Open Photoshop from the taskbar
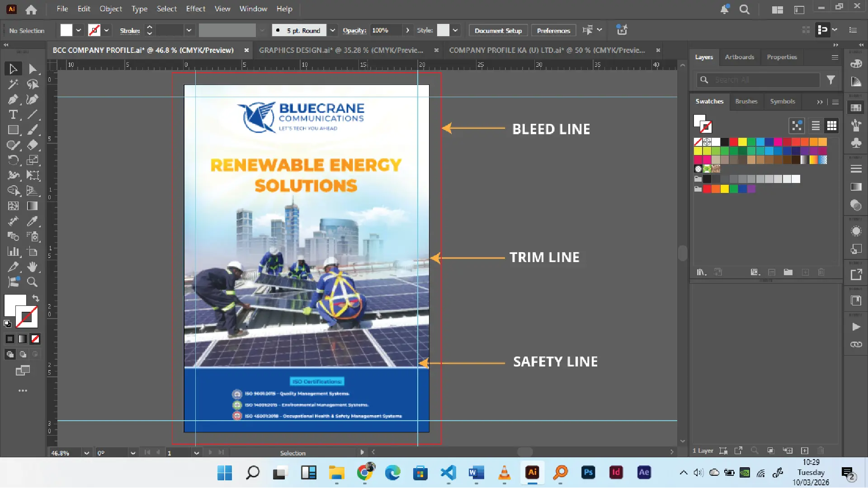 click(x=588, y=473)
